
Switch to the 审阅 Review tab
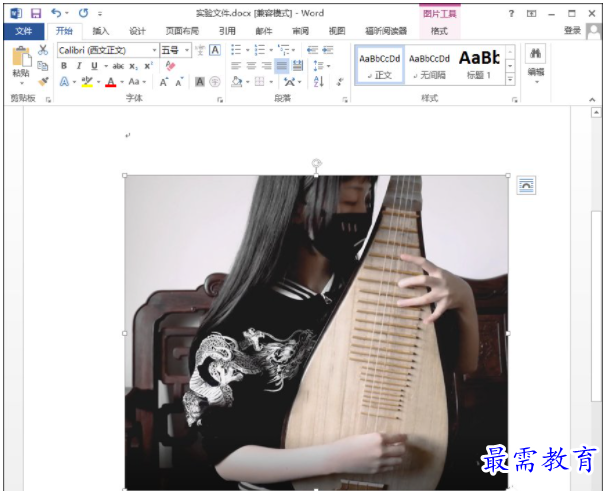coord(300,31)
